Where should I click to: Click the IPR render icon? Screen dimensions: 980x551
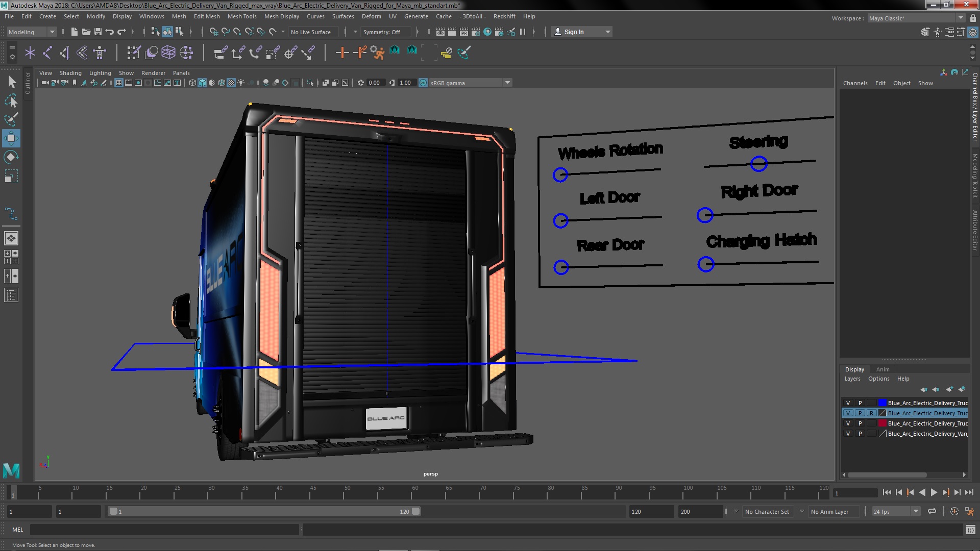pos(464,32)
